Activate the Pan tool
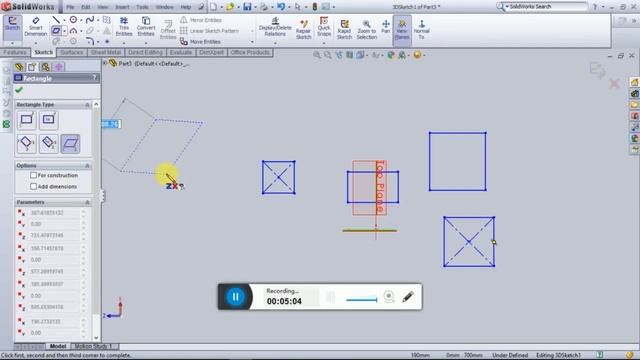Viewport: 640px width, 360px height. [385, 27]
